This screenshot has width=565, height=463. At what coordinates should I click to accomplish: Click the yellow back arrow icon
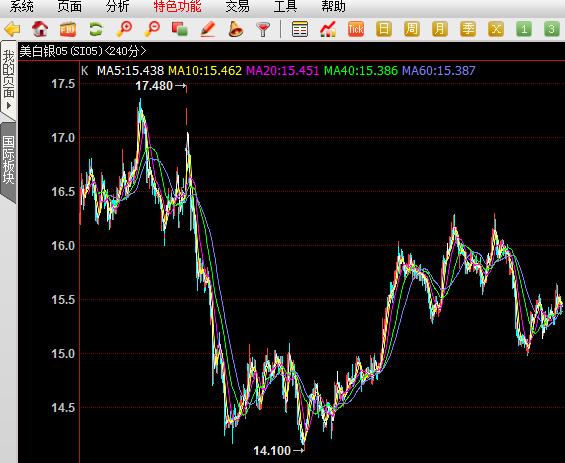coord(12,29)
